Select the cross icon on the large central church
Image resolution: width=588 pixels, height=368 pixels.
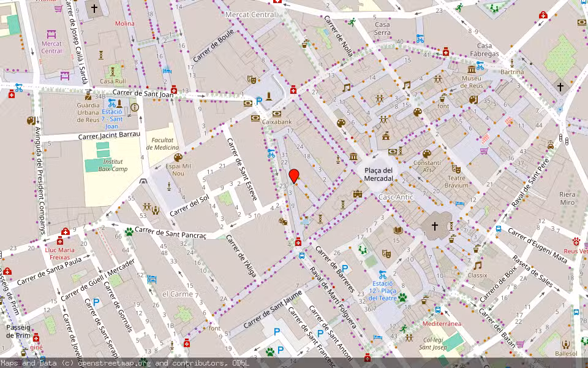pos(435,226)
